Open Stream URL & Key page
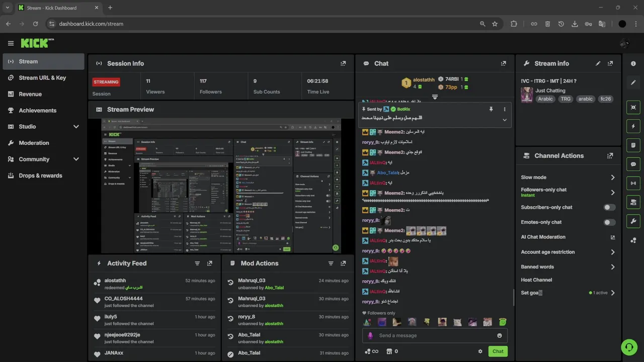The width and height of the screenshot is (644, 362). point(43,78)
